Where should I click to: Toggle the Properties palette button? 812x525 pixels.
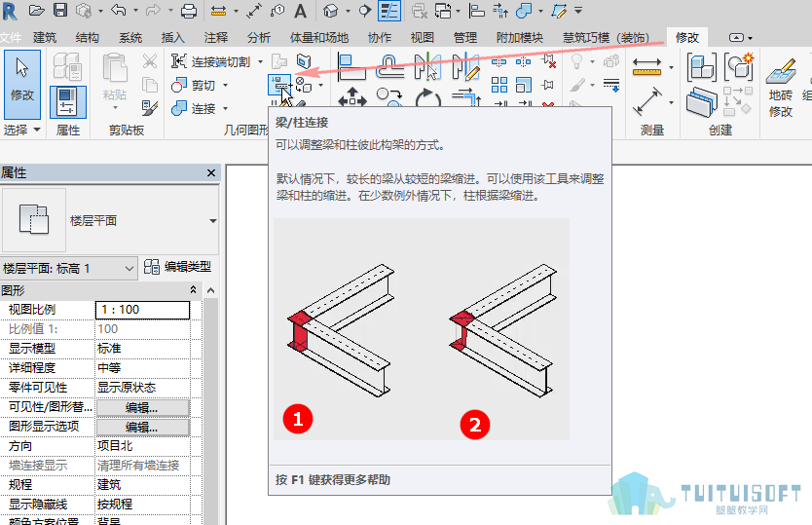(68, 101)
